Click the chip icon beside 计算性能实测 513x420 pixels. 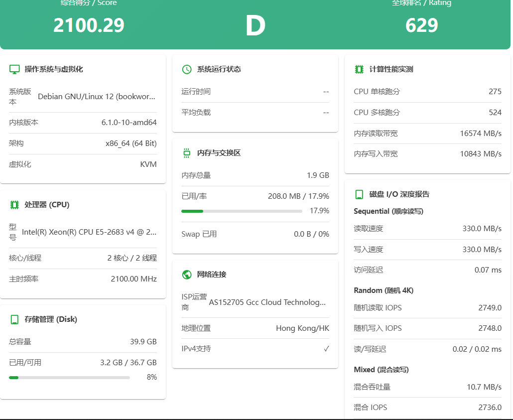359,69
